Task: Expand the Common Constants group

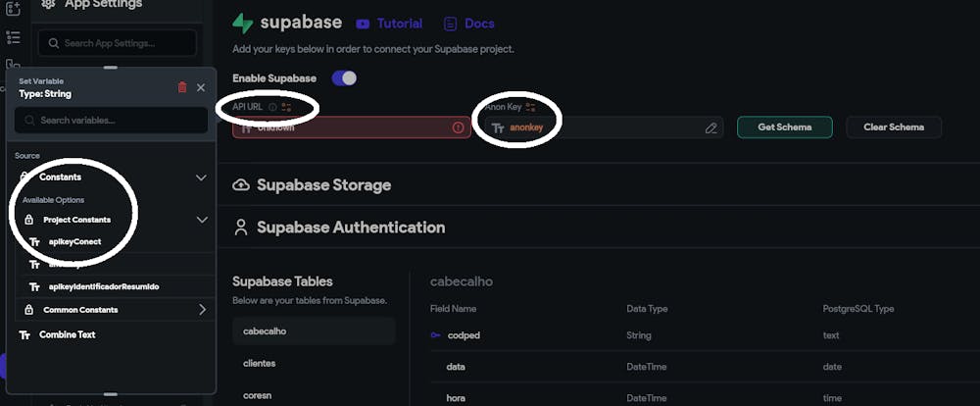Action: [202, 310]
